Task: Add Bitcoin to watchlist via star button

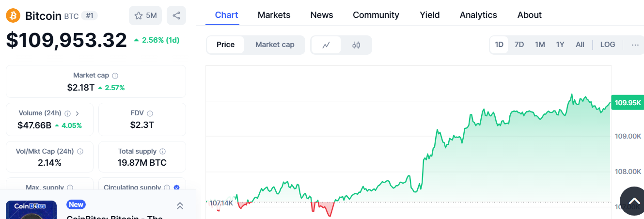Action: (145, 16)
